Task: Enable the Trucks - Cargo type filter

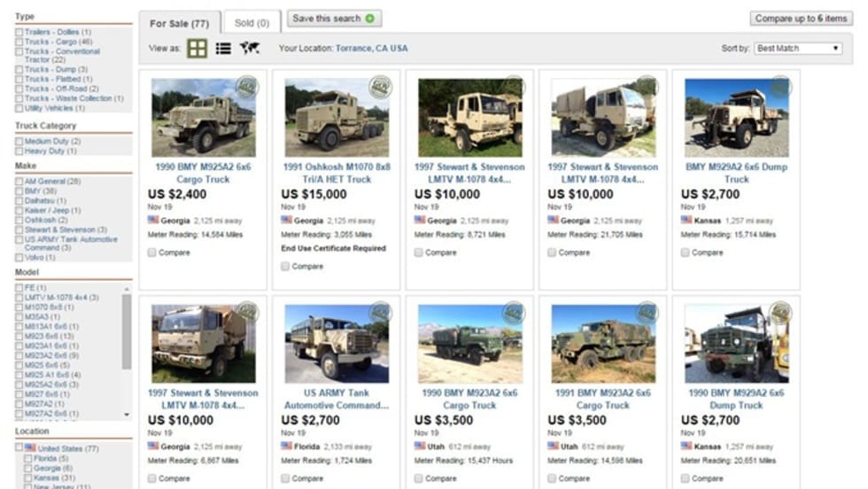Action: [x=19, y=43]
